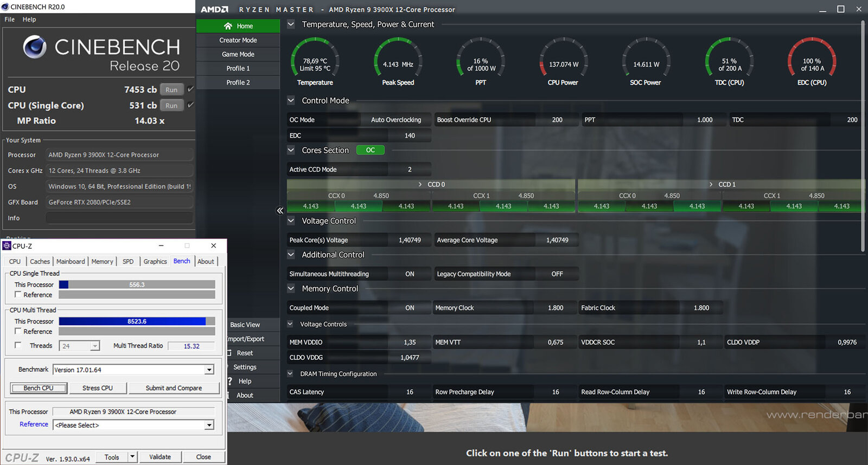Open the Cinebench Help menu
The image size is (868, 465).
[29, 19]
